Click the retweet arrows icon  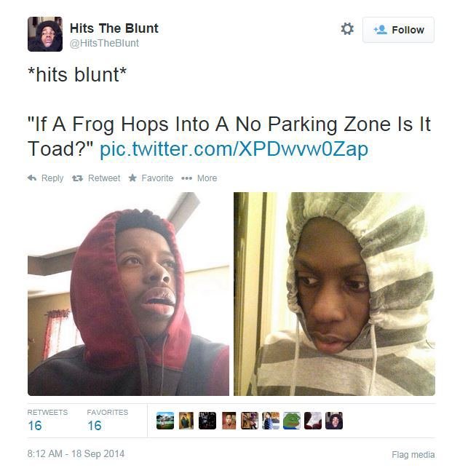tap(77, 178)
